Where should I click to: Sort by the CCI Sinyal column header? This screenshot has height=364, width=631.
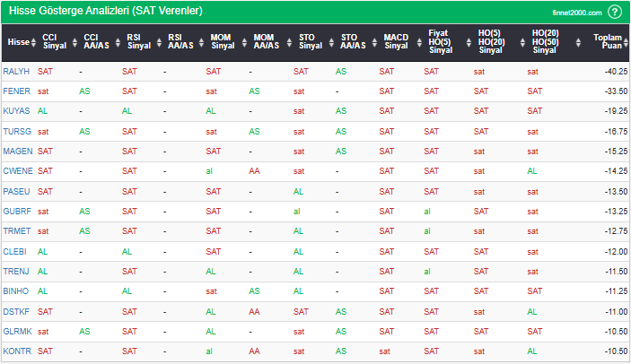tap(55, 42)
